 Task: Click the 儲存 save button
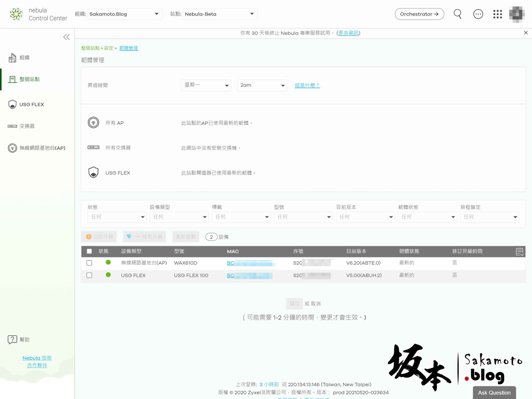tap(294, 304)
